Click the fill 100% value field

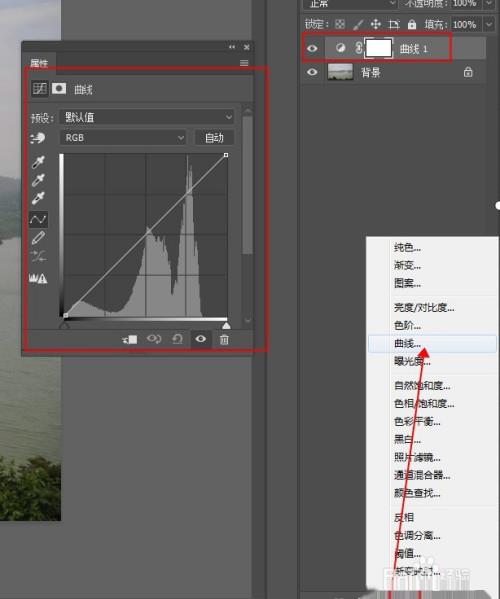tap(467, 24)
